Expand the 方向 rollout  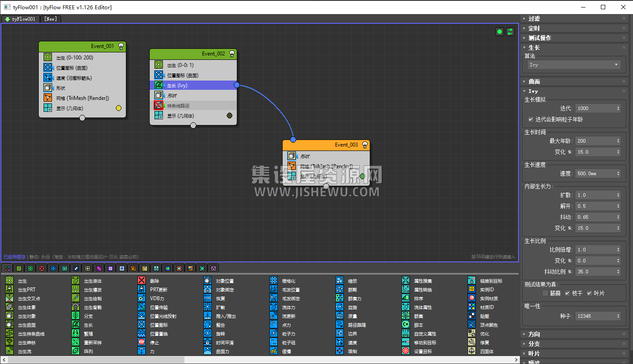(534, 334)
